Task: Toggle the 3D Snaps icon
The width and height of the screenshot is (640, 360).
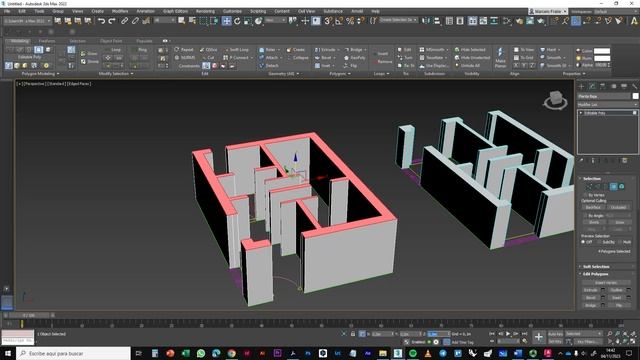Action: (x=328, y=21)
